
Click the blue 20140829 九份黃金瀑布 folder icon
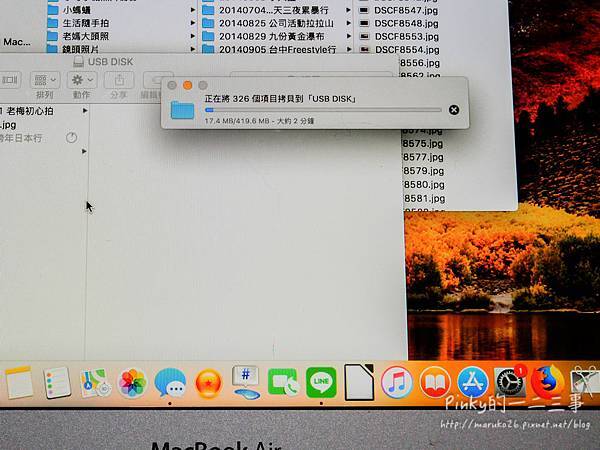coord(208,36)
